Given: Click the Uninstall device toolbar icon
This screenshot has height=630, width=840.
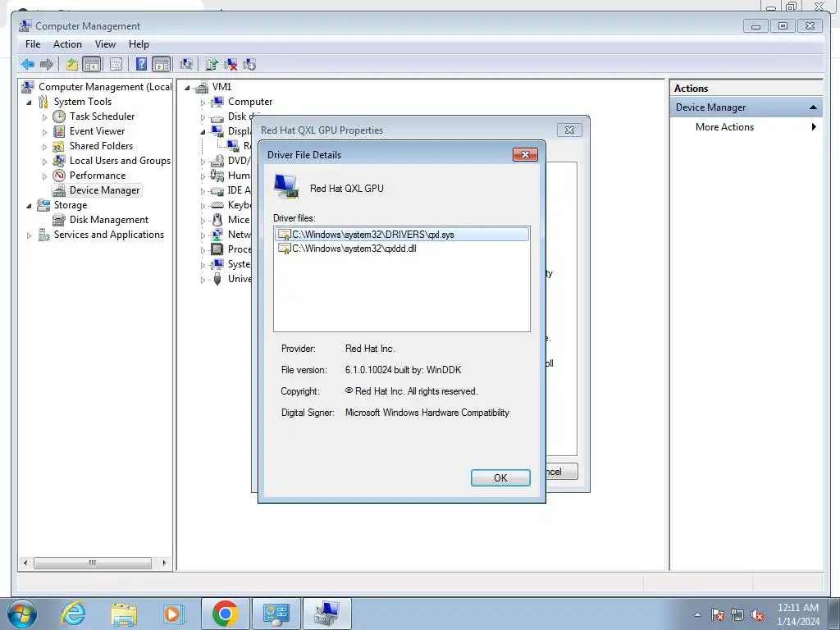Looking at the screenshot, I should [x=231, y=65].
